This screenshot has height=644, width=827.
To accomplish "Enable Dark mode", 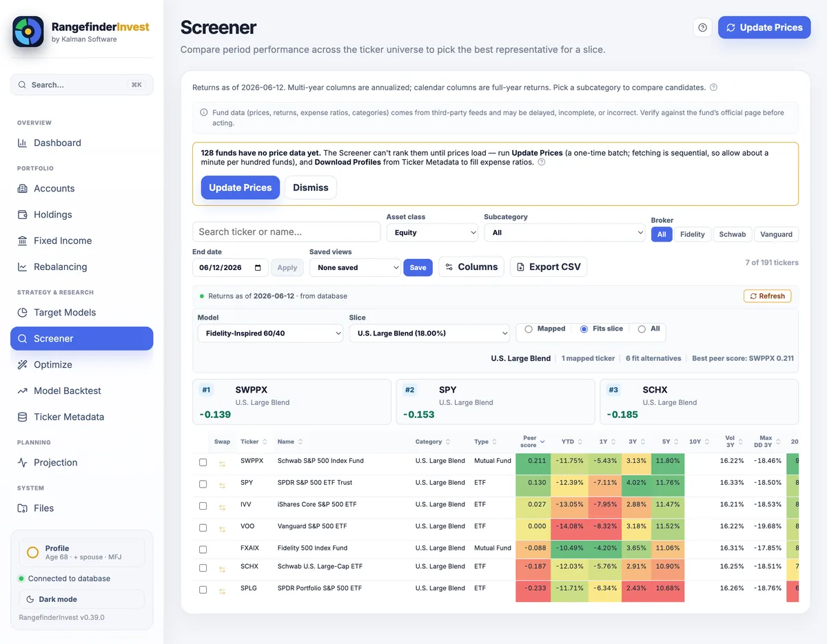I will coord(81,599).
